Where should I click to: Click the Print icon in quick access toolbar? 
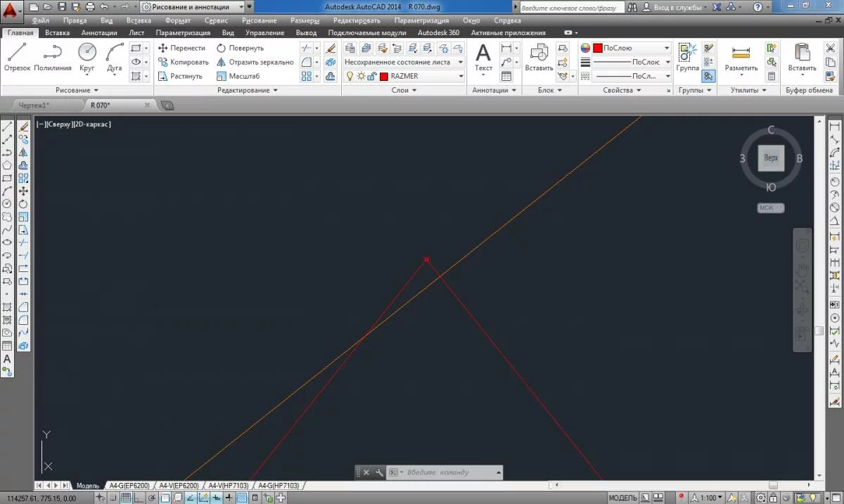[90, 6]
